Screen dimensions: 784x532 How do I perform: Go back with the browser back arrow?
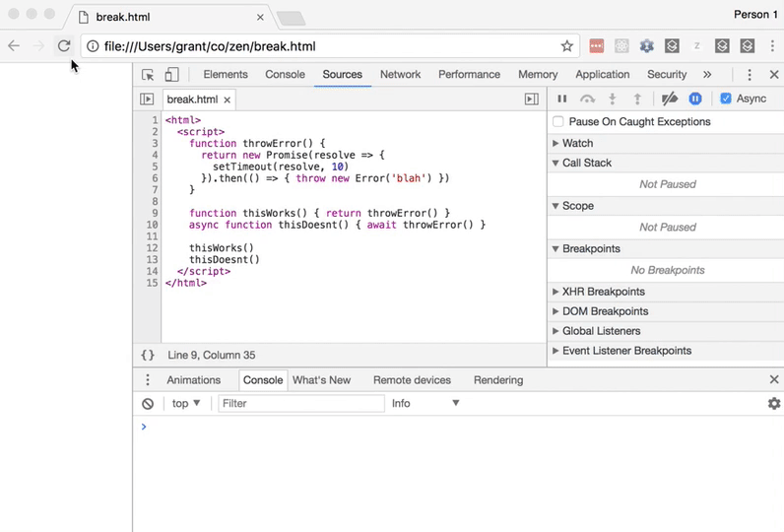tap(14, 46)
